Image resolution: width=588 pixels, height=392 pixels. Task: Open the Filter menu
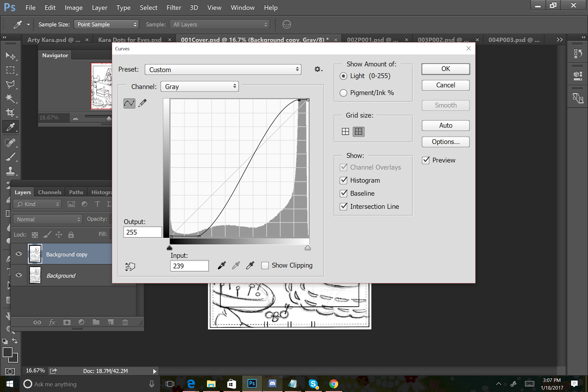coord(174,7)
